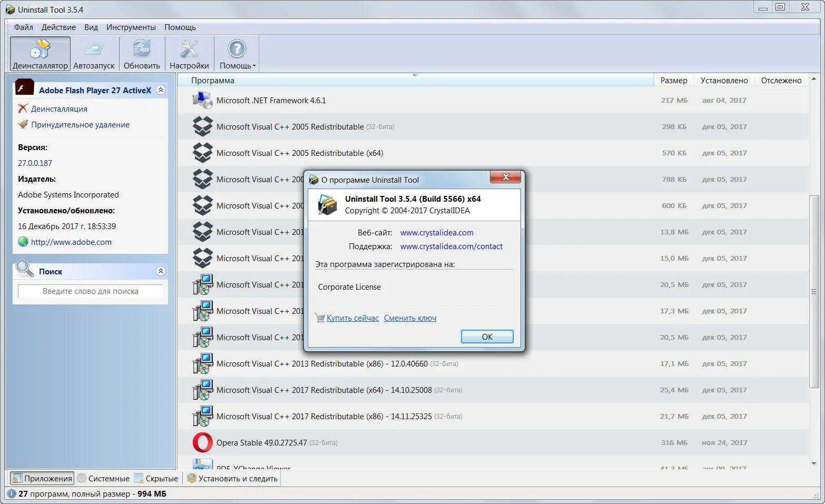Open www.crystalidea.com website link in dialog

(x=437, y=233)
